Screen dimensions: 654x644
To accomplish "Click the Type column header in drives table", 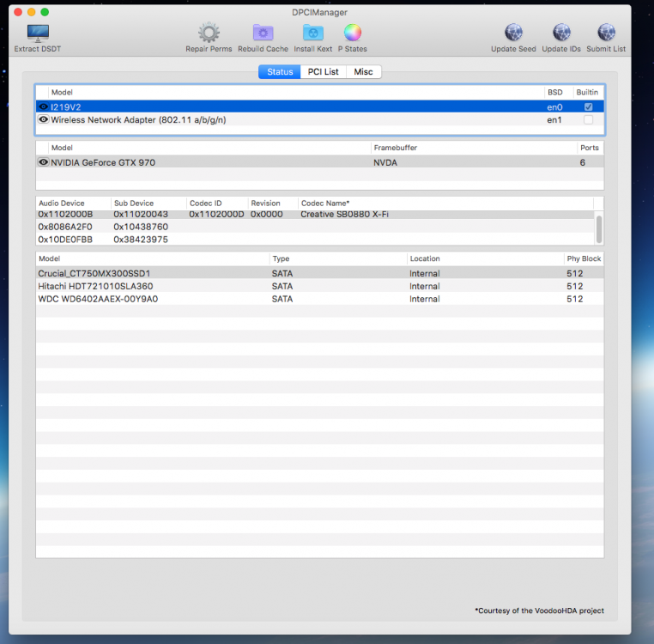I will (x=338, y=258).
